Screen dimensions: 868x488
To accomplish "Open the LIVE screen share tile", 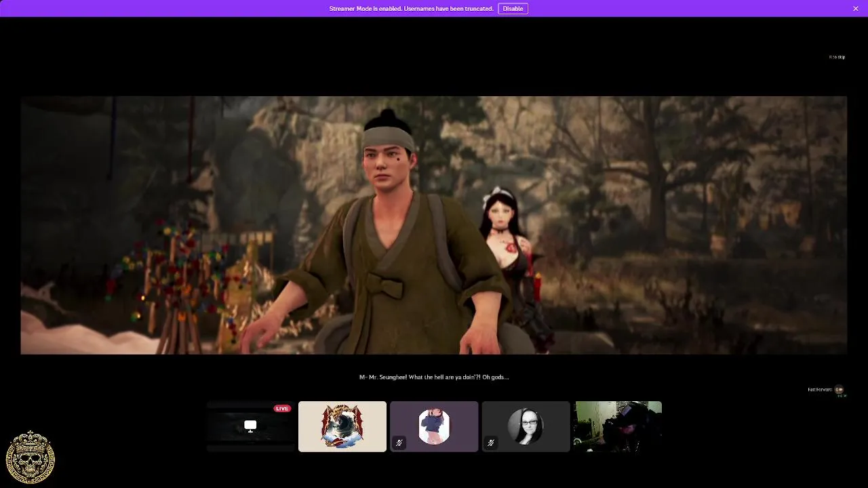I will pyautogui.click(x=250, y=426).
